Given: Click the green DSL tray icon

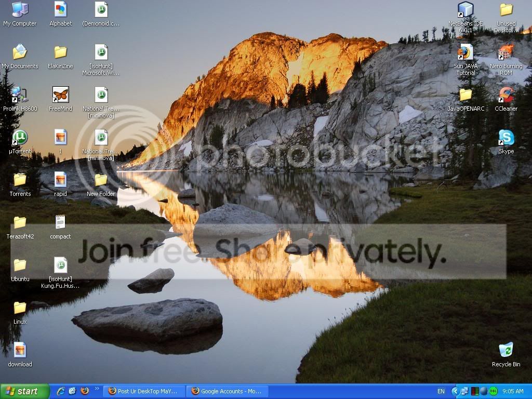Looking at the screenshot, I should tap(493, 391).
